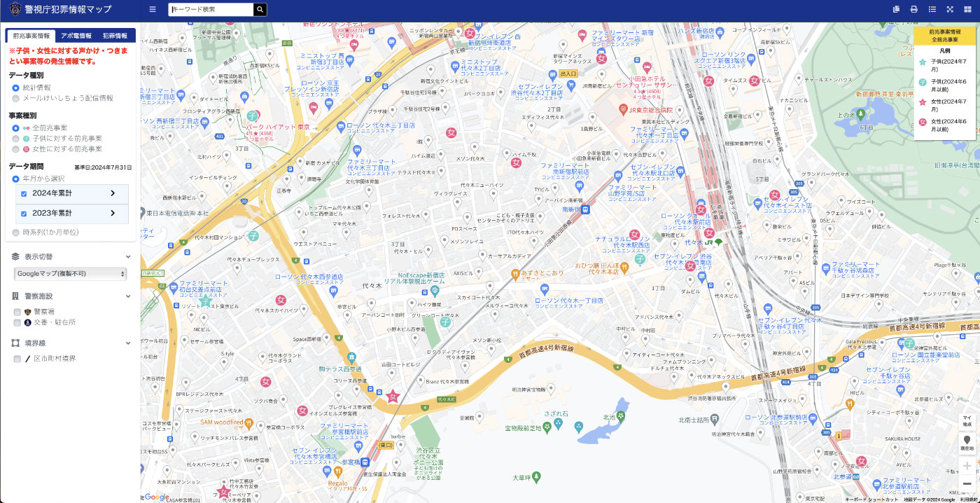Click the magnifier search button
This screenshot has width=980, height=503.
[x=260, y=10]
